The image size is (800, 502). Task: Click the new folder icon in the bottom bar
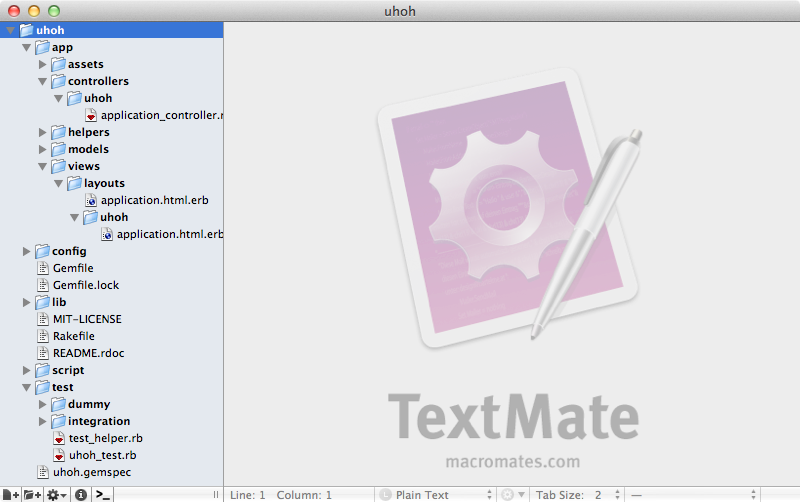tap(32, 495)
